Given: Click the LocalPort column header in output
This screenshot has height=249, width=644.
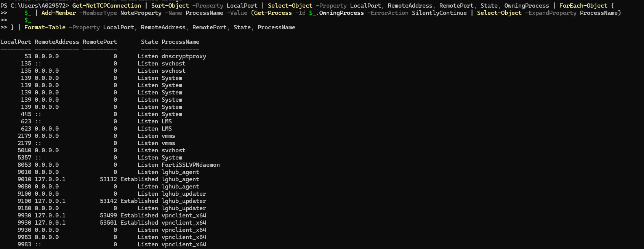Looking at the screenshot, I should (x=16, y=42).
